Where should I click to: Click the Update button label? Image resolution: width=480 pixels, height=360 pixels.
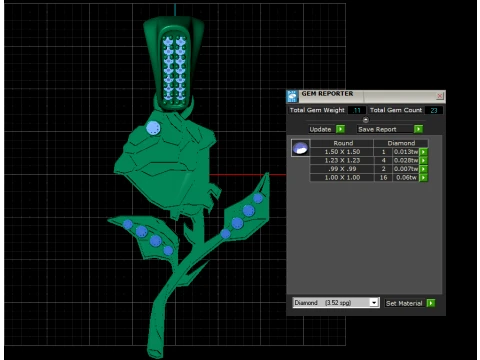point(320,129)
